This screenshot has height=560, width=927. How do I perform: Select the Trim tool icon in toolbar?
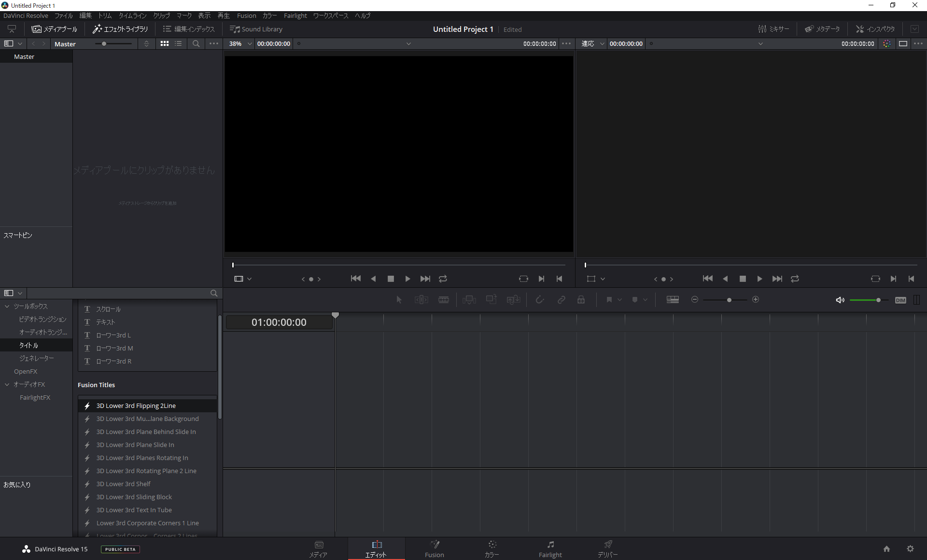pos(420,299)
